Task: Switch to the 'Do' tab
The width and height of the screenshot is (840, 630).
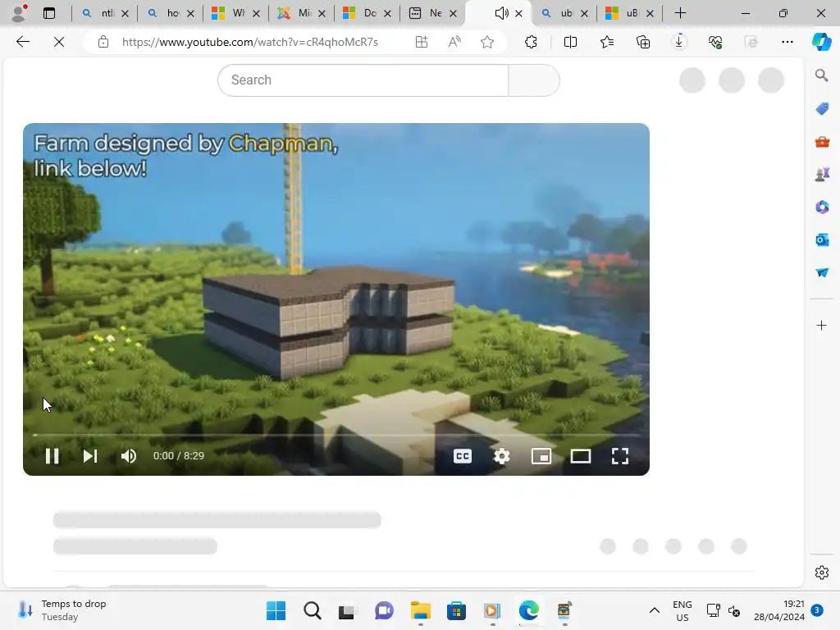Action: pyautogui.click(x=363, y=13)
